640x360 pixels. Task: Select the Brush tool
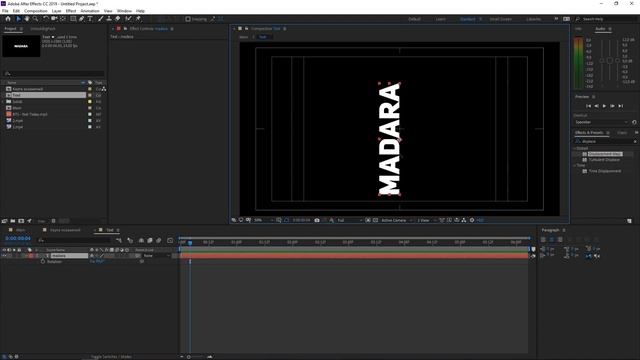100,19
